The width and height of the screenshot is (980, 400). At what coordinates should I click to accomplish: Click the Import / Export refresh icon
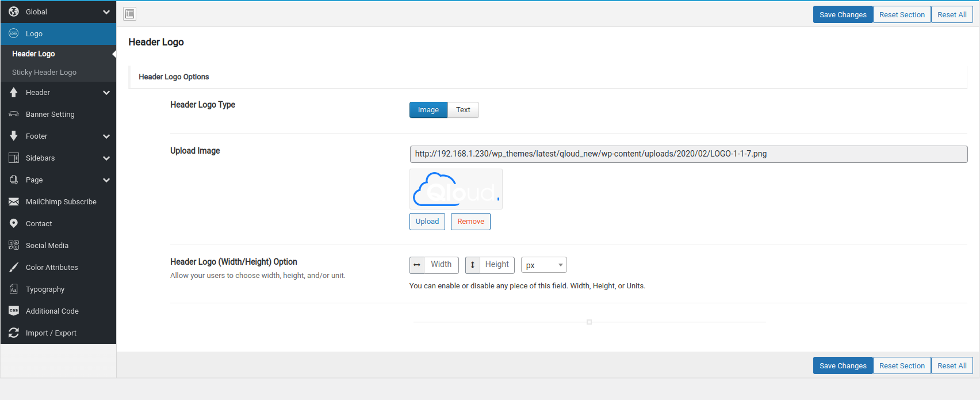[x=14, y=333]
